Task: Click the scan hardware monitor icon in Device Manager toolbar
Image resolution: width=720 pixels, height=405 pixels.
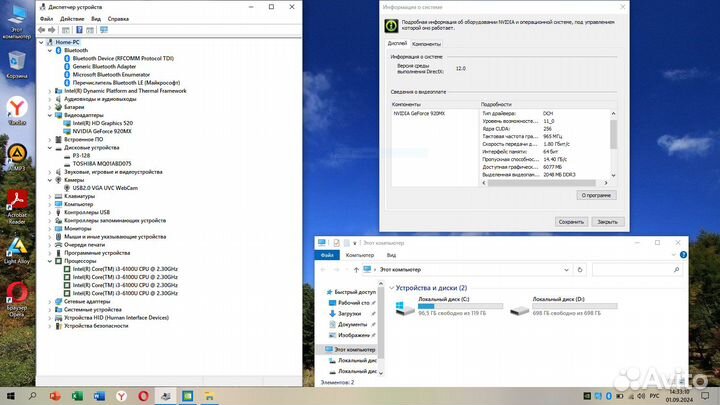Action: click(x=104, y=30)
